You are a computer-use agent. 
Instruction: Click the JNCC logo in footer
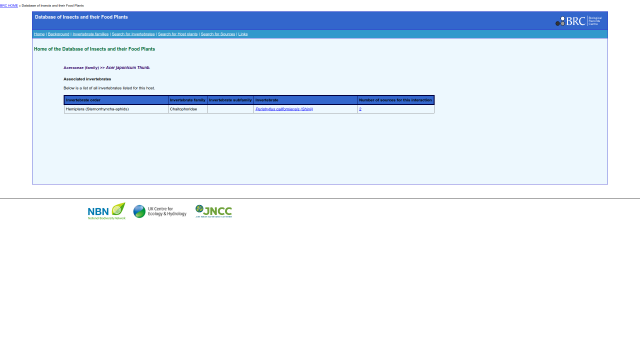[213, 211]
